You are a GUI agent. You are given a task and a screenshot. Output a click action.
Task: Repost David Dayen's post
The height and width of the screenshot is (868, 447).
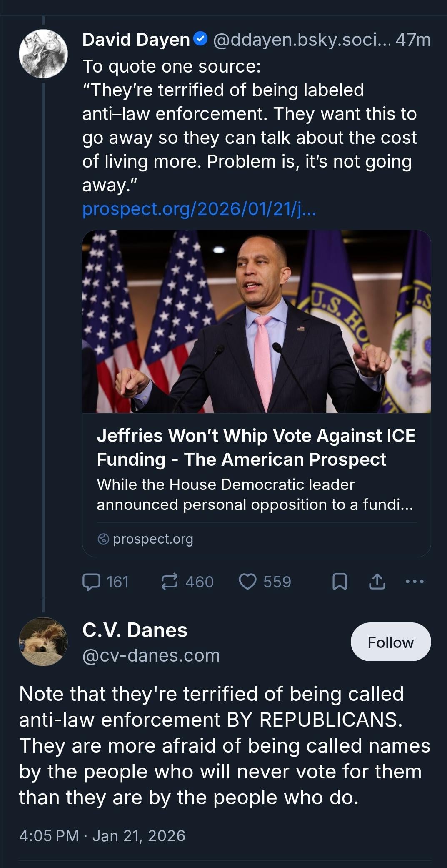[x=170, y=582]
